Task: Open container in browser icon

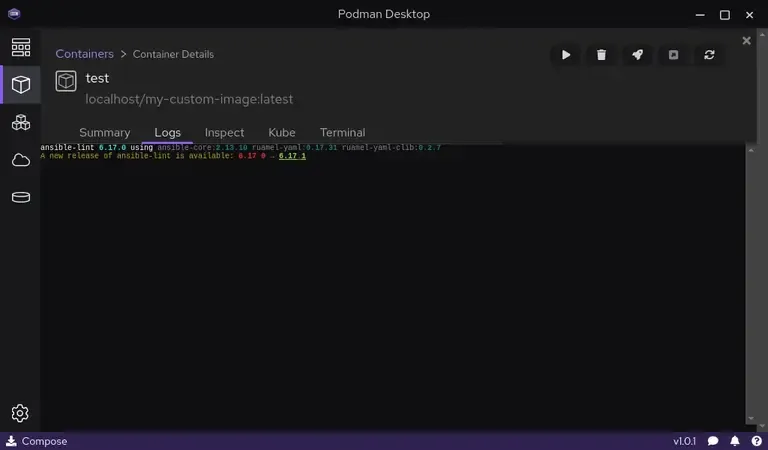Action: 673,55
